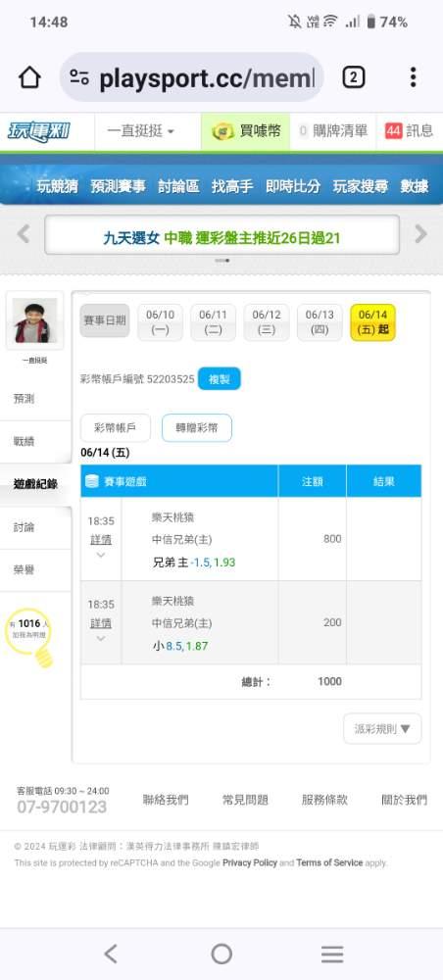Screen dimensions: 443x980
Task: Open the 一直挺挺 user dropdown
Action: [x=141, y=131]
